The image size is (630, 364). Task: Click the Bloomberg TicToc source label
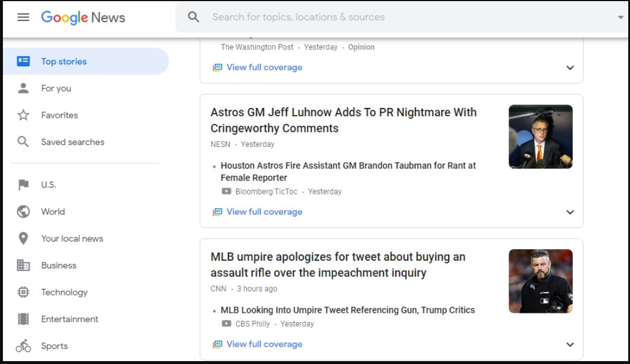[266, 192]
